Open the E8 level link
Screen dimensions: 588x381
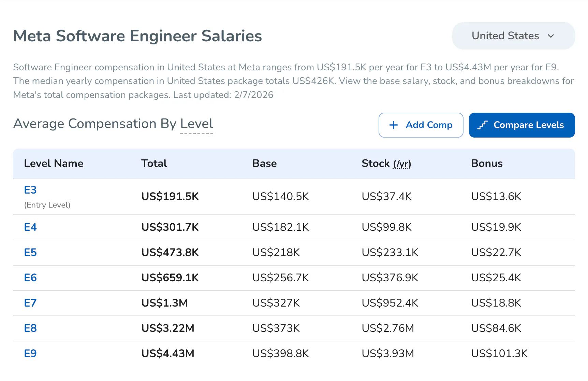(30, 328)
